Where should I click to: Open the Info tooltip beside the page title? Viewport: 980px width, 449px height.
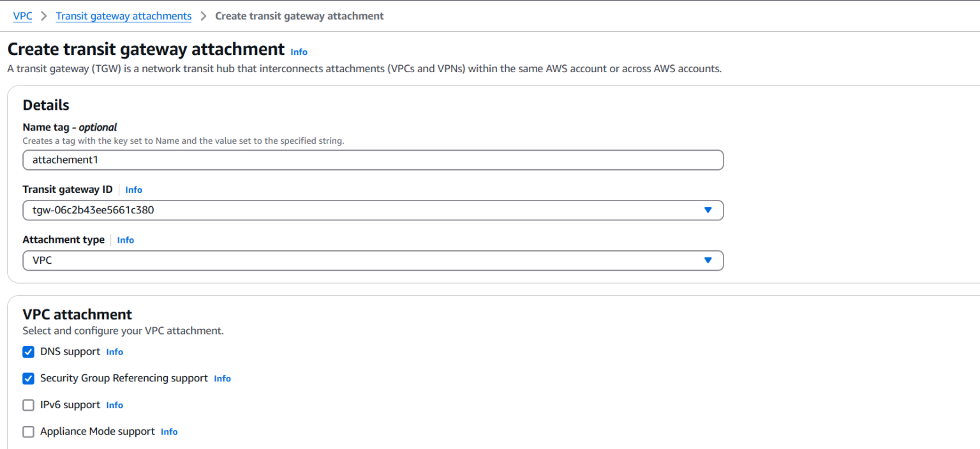tap(299, 52)
